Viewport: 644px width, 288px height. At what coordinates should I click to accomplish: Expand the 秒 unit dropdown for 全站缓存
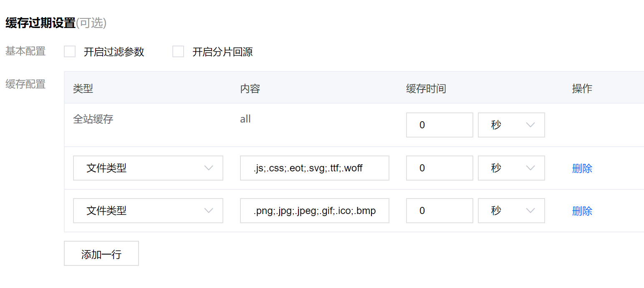pos(511,125)
